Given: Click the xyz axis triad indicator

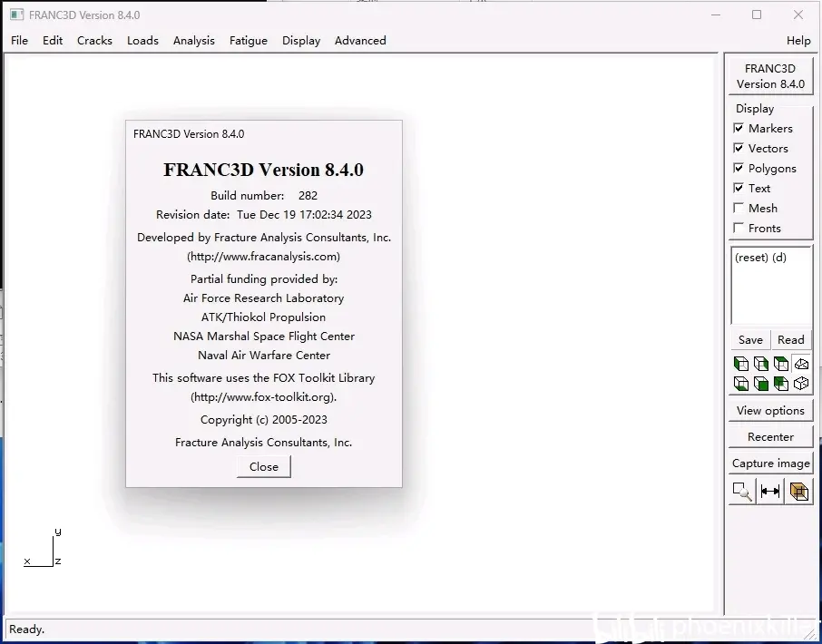Looking at the screenshot, I should (x=43, y=548).
